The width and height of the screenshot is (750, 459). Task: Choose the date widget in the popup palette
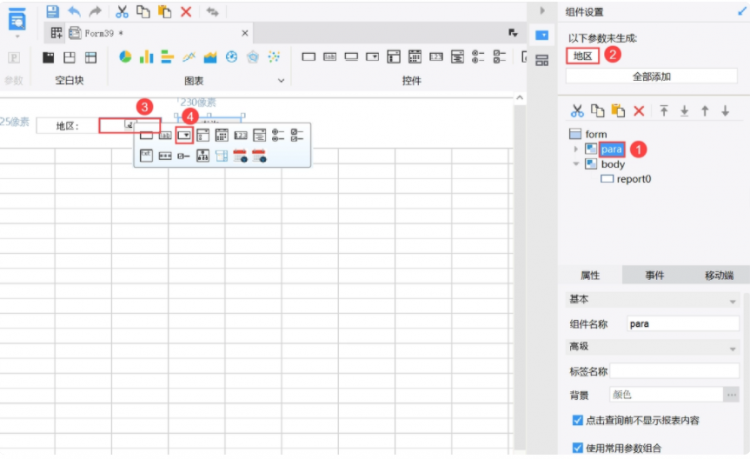[221, 135]
